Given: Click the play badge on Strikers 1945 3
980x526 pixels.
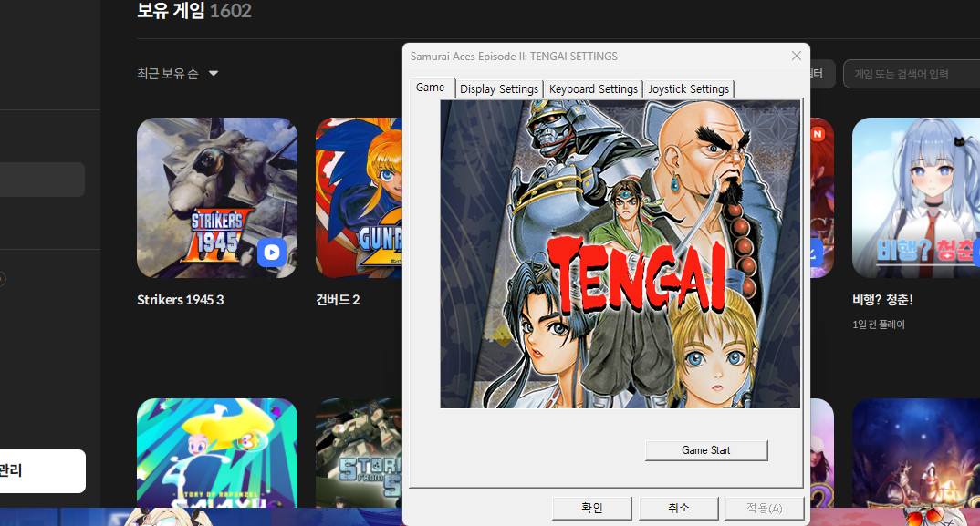Looking at the screenshot, I should pyautogui.click(x=272, y=252).
